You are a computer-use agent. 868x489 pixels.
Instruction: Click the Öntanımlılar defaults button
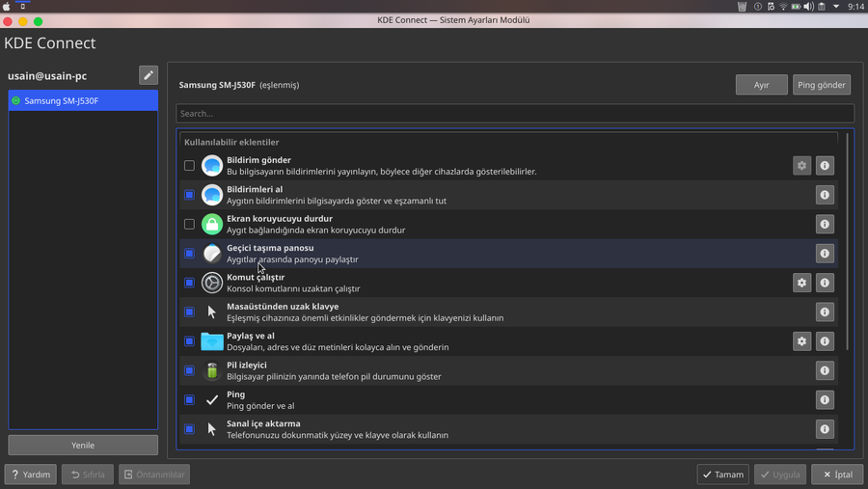click(x=154, y=475)
